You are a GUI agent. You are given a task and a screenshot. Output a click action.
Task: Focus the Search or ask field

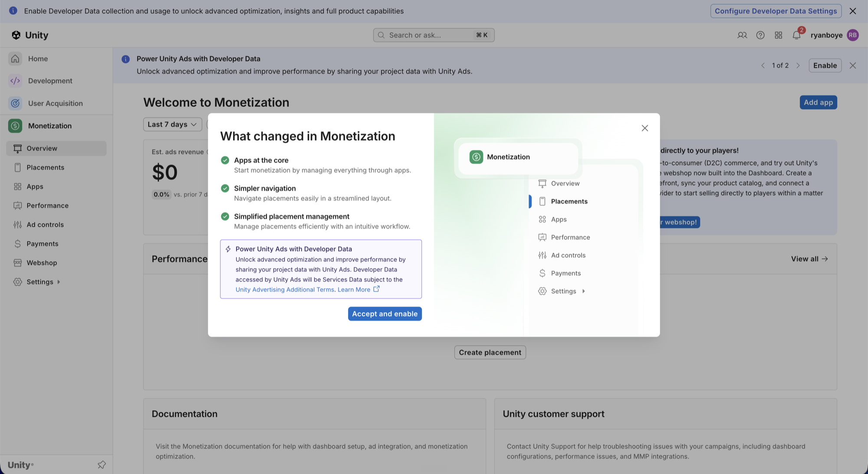tap(434, 35)
